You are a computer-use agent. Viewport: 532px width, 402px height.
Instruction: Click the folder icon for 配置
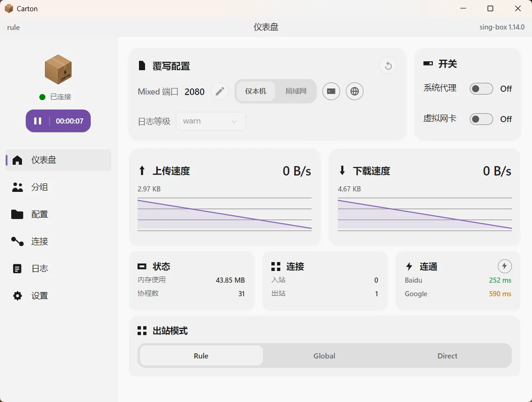pyautogui.click(x=17, y=214)
